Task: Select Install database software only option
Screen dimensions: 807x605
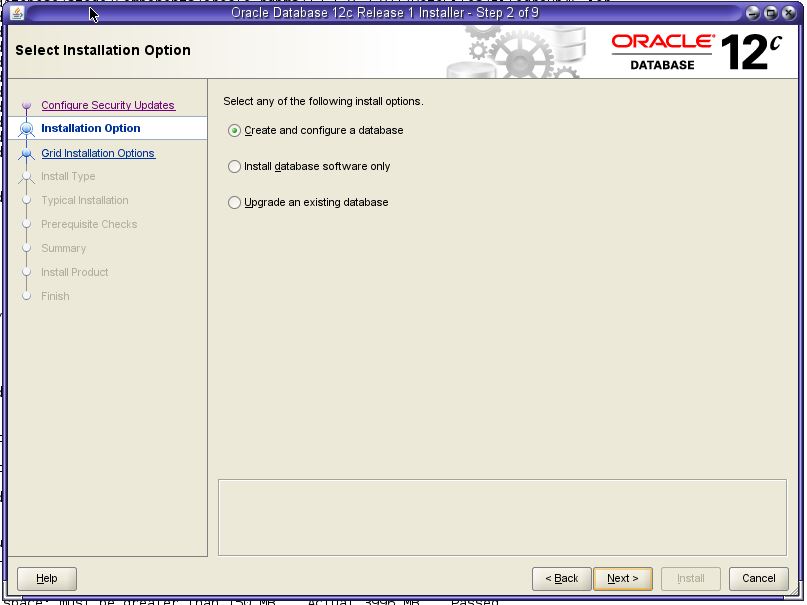Action: coord(309,167)
